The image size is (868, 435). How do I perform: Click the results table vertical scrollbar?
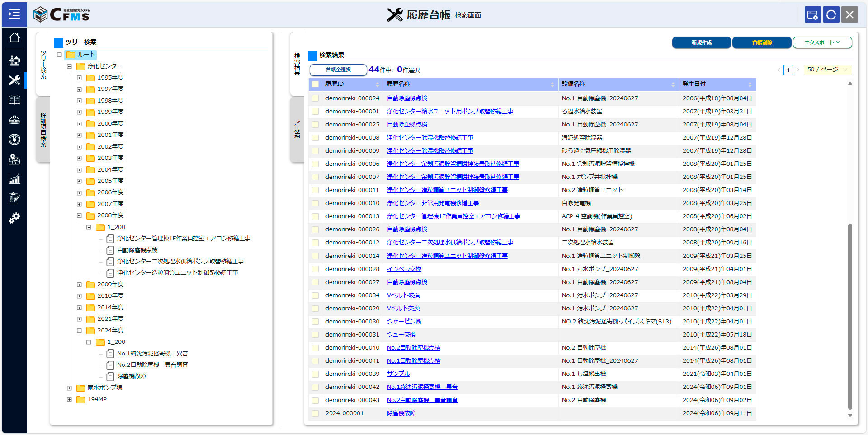[x=850, y=316]
